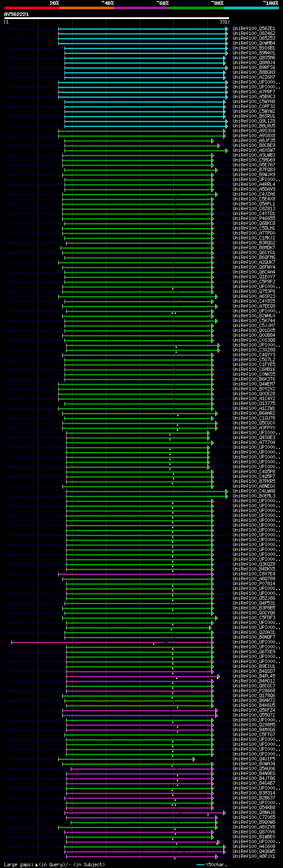
Task: Click the cyan 50char scale legend bar
Action: tap(201, 864)
